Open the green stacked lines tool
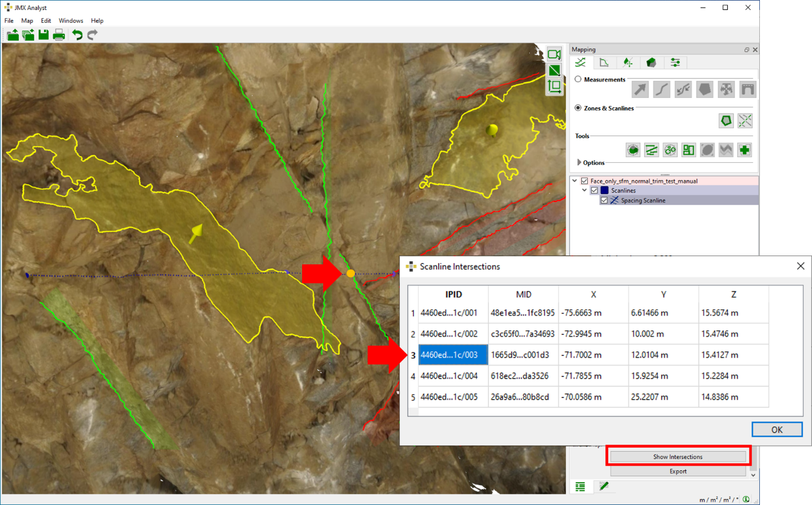Image resolution: width=812 pixels, height=505 pixels. coord(652,149)
